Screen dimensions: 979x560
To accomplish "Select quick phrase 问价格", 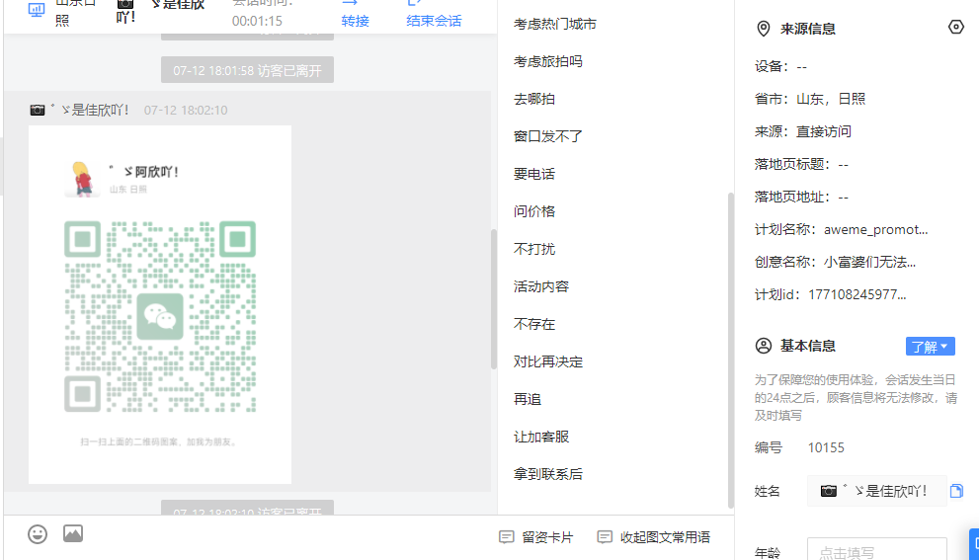I will coord(534,211).
